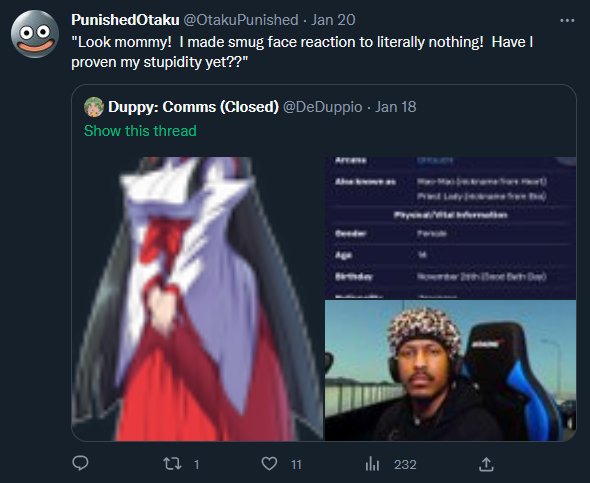Click the PunishedOtaku display name
Screen dimensions: 590x483
tap(125, 20)
